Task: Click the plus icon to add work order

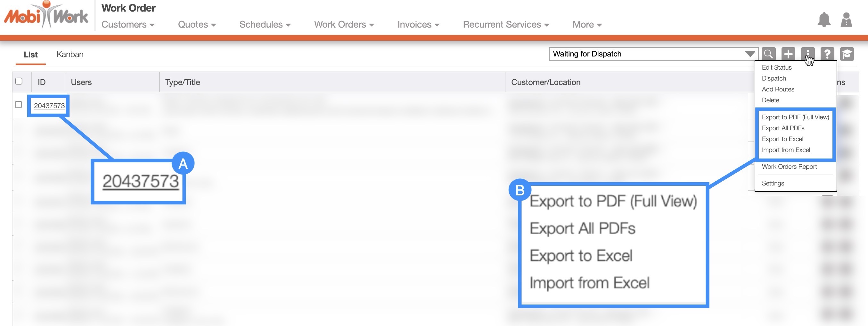Action: tap(788, 54)
